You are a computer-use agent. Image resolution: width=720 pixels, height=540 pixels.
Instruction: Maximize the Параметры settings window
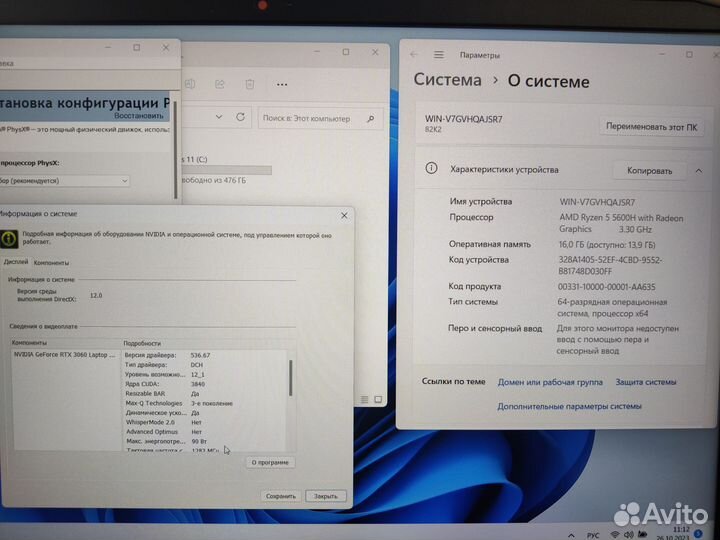click(x=689, y=54)
